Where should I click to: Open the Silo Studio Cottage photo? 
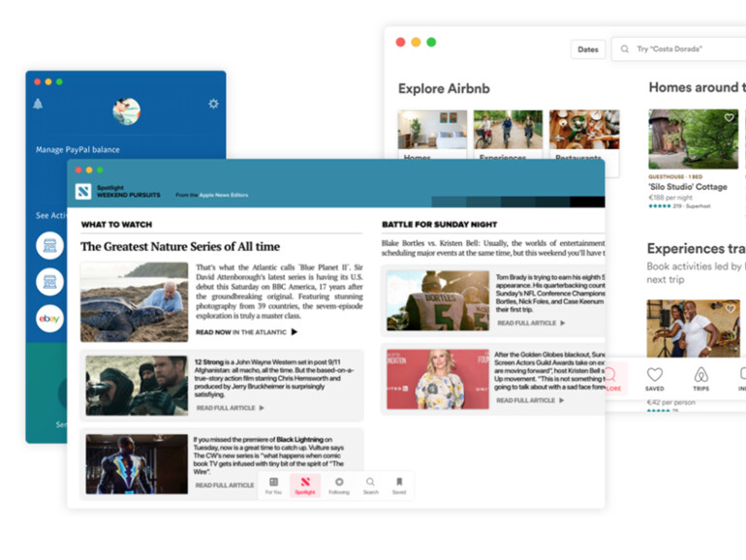693,139
